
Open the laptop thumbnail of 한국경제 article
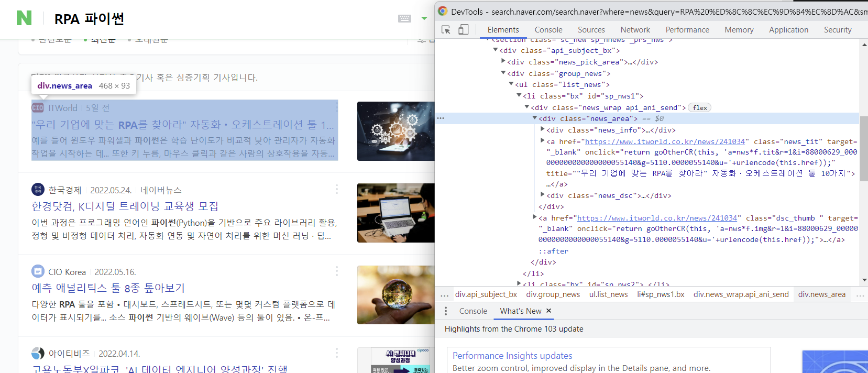pos(396,213)
